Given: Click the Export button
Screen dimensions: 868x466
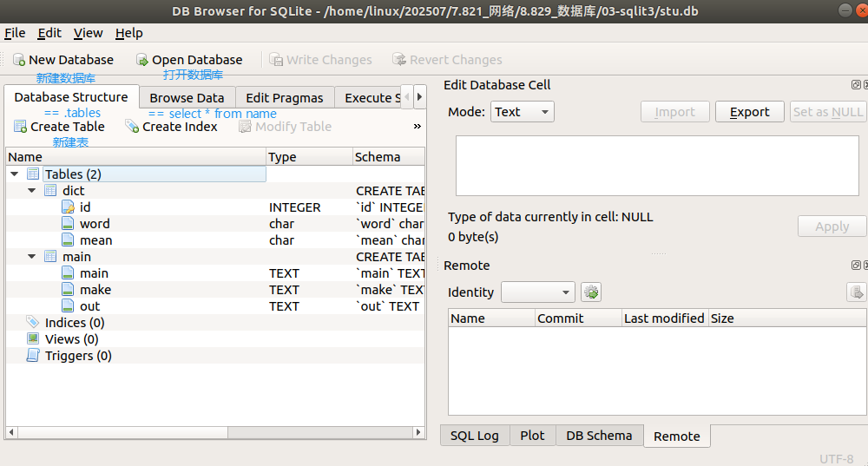Looking at the screenshot, I should click(x=750, y=112).
